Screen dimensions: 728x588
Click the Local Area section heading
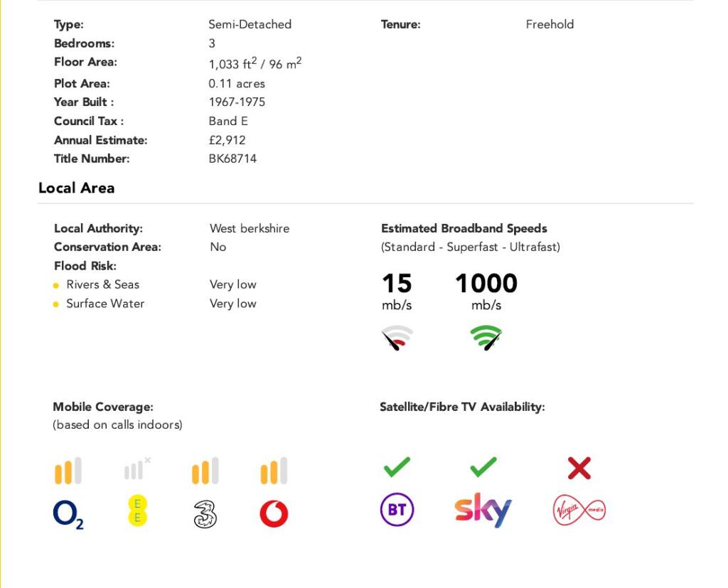tap(76, 188)
